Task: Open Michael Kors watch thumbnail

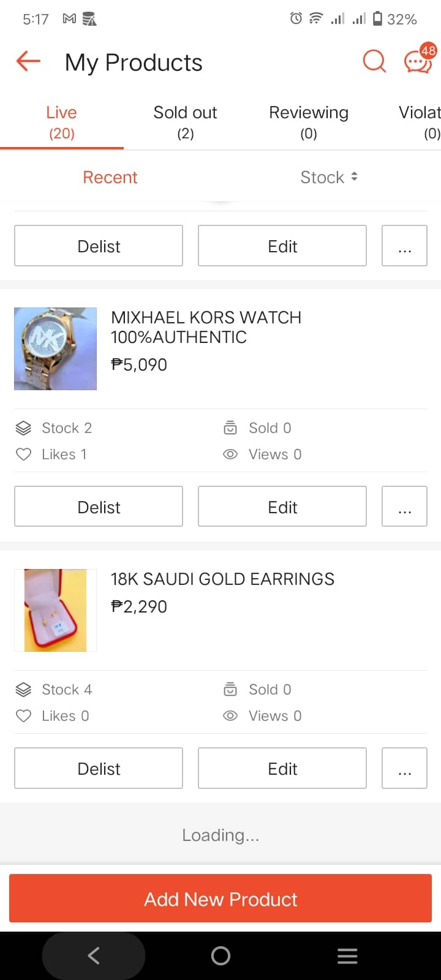Action: click(55, 349)
